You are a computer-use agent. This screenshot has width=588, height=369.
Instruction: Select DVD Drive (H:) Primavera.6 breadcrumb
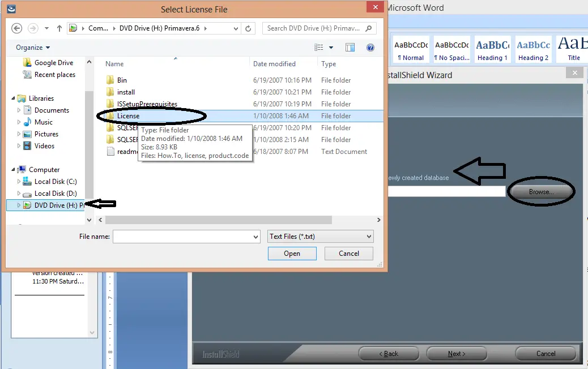coord(159,28)
